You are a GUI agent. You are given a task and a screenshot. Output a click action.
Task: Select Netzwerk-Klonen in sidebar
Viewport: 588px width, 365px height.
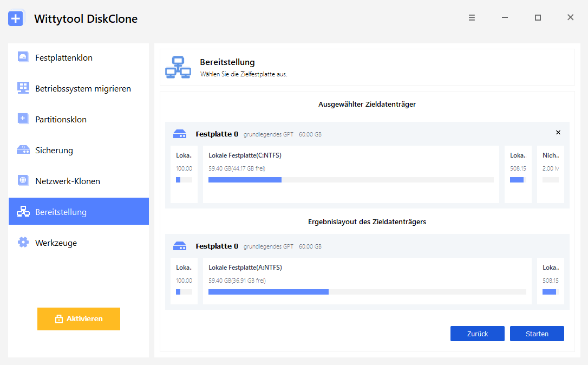(79, 181)
